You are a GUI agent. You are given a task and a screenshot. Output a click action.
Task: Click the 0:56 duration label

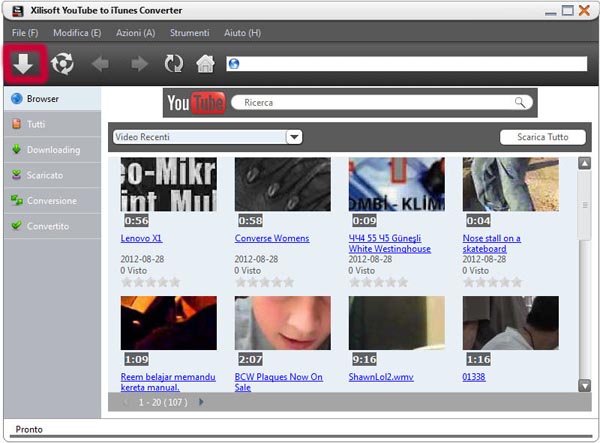tap(137, 221)
